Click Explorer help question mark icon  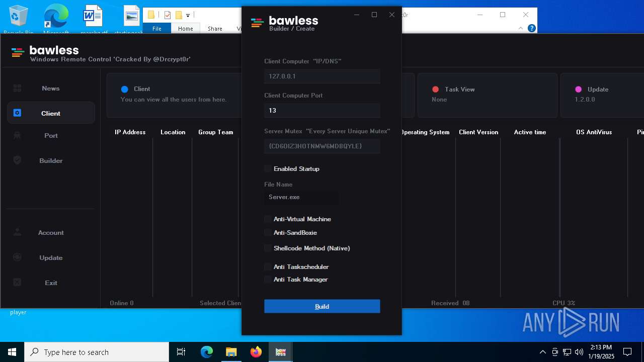click(x=532, y=28)
